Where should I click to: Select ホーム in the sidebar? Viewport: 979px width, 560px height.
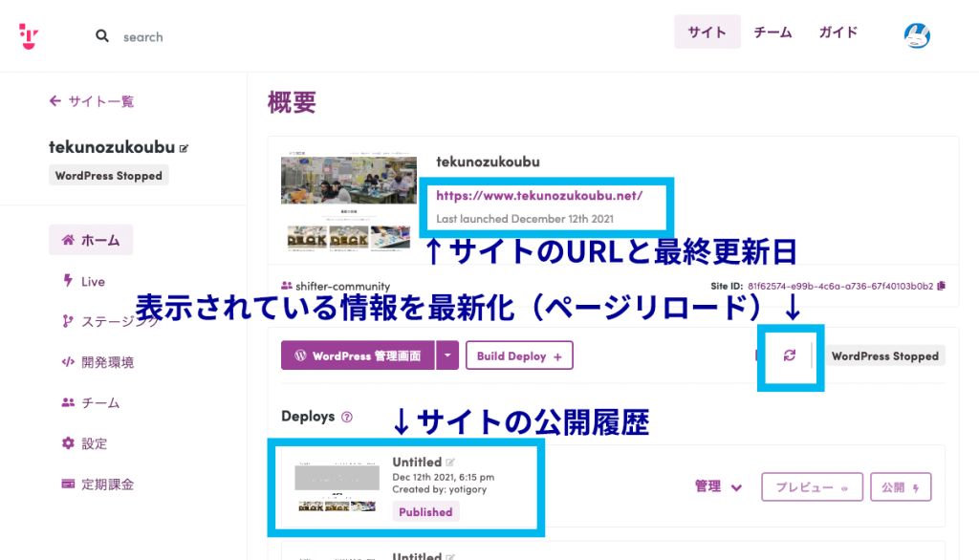point(91,240)
